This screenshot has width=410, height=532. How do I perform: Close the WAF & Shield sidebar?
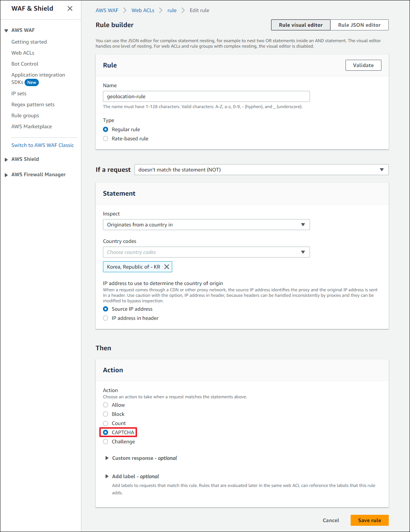(70, 8)
